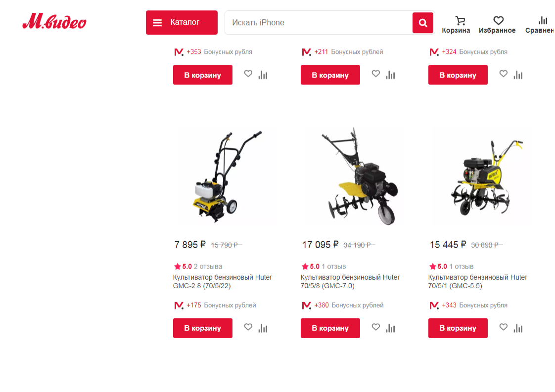Click the M.Video logo
This screenshot has height=392, width=555.
tap(54, 22)
